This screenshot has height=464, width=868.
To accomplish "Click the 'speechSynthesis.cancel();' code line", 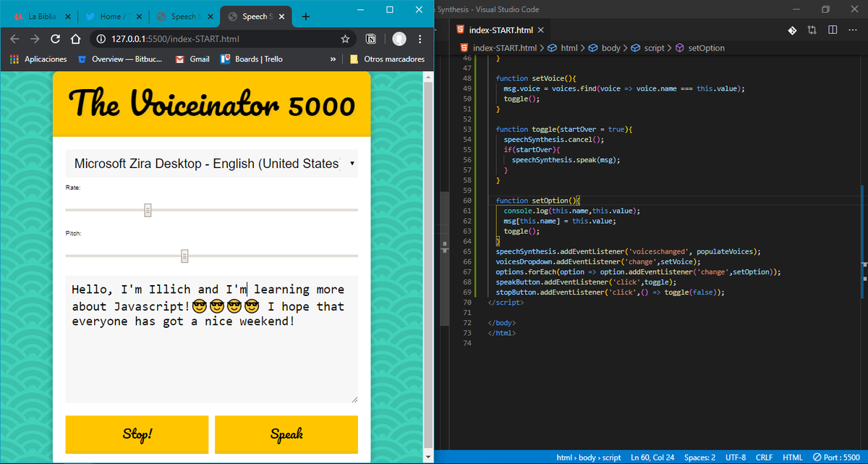I will [553, 139].
